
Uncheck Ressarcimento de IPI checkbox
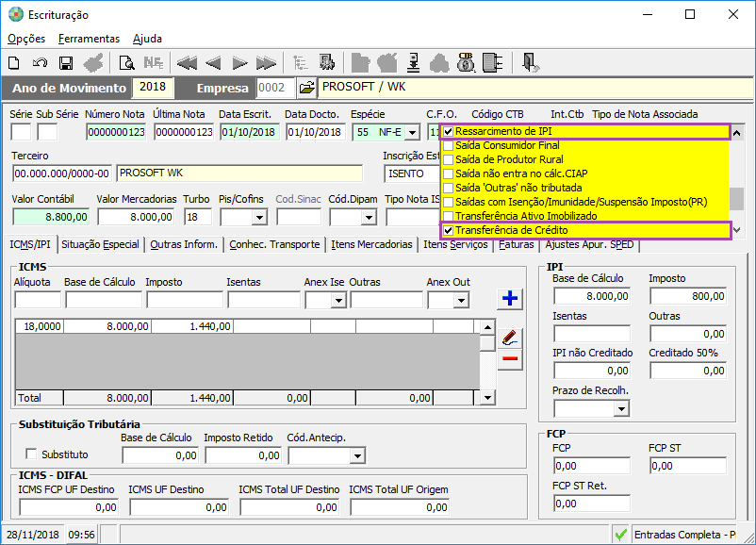tap(449, 132)
